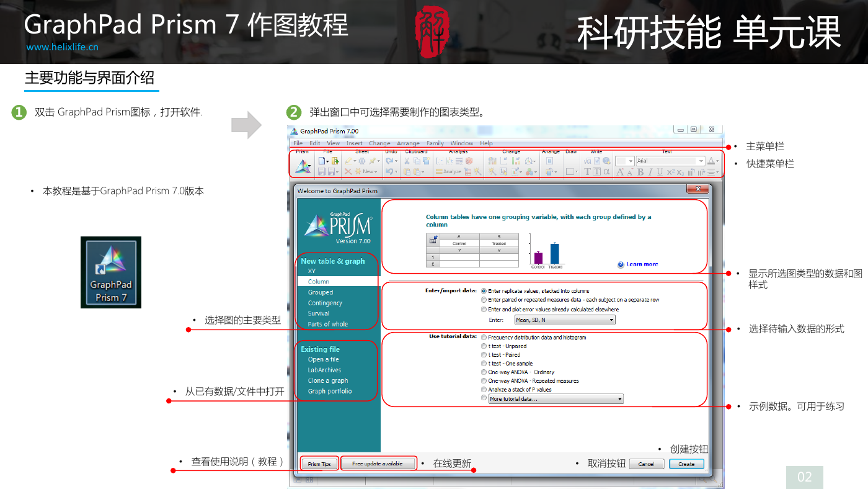Click the Free update available button

click(378, 464)
